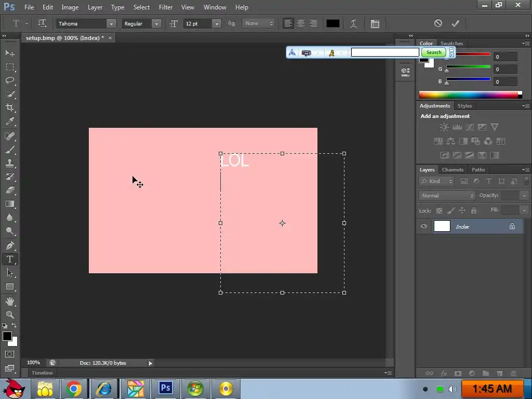Create warped text

[353, 23]
